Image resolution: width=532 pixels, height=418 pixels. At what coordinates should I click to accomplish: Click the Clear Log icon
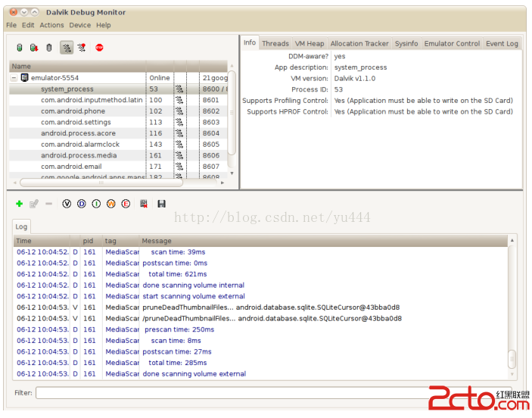coord(144,204)
